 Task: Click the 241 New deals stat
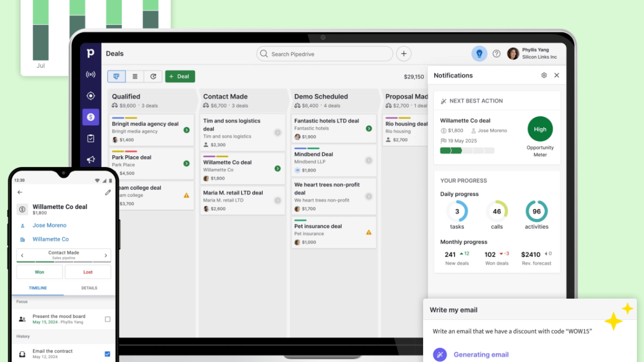click(x=457, y=257)
